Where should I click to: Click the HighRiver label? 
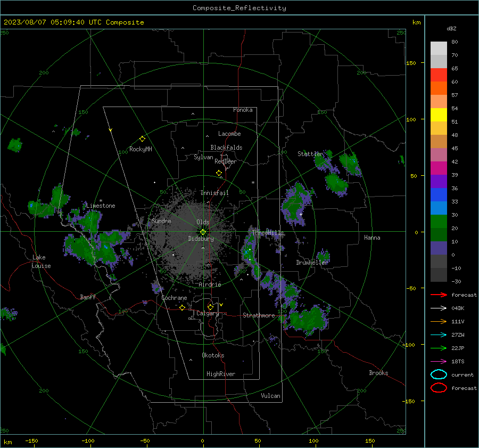(221, 374)
